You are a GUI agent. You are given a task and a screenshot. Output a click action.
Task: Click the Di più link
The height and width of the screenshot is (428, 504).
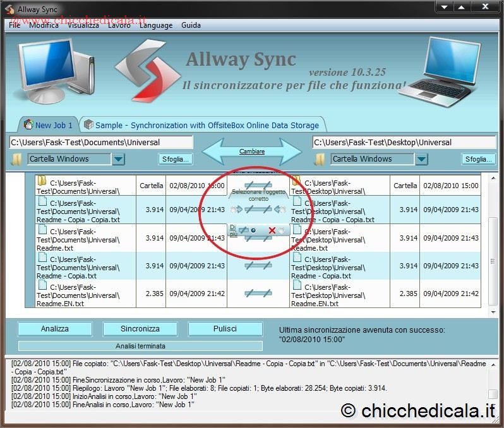coord(233,230)
